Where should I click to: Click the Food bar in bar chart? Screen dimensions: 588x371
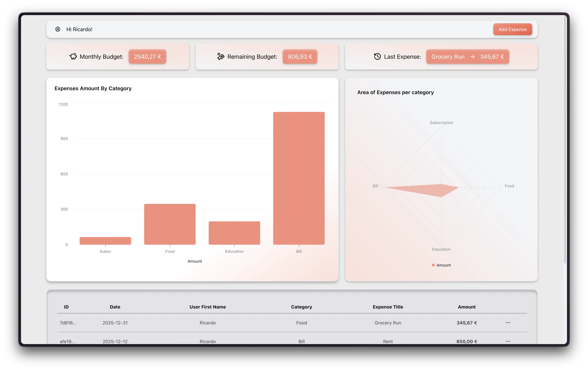170,224
